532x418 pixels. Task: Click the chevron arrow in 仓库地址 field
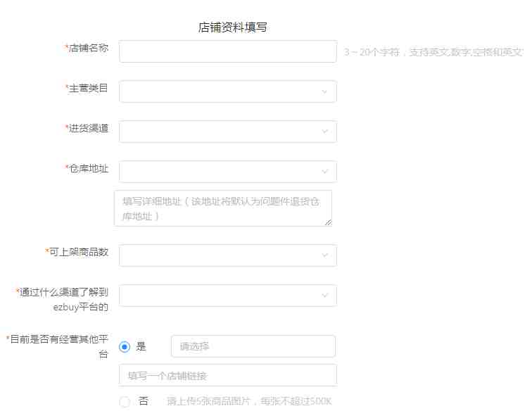324,171
